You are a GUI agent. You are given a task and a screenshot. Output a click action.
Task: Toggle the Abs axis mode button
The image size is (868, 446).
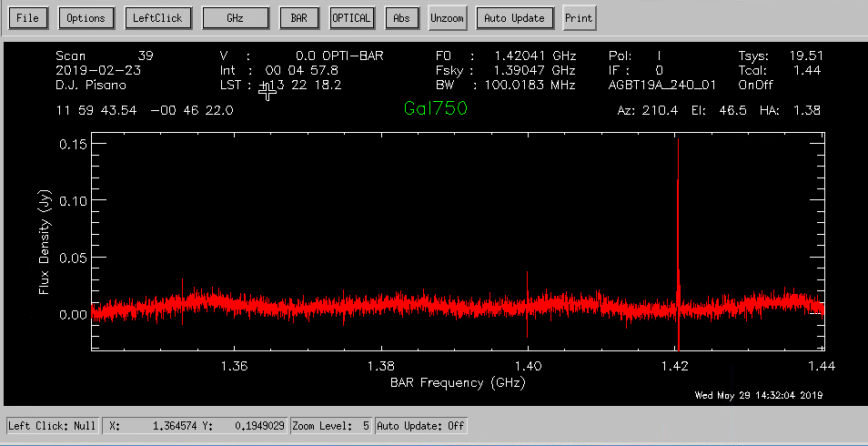(x=401, y=17)
